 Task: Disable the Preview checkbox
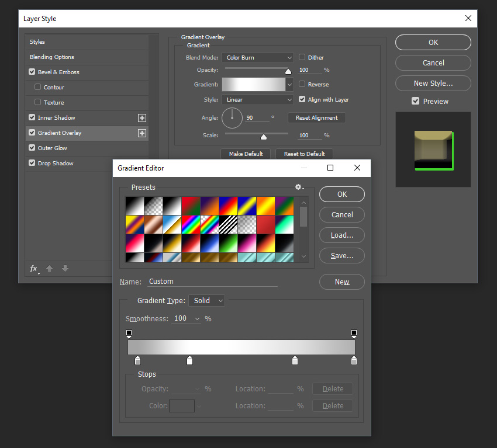click(x=415, y=101)
